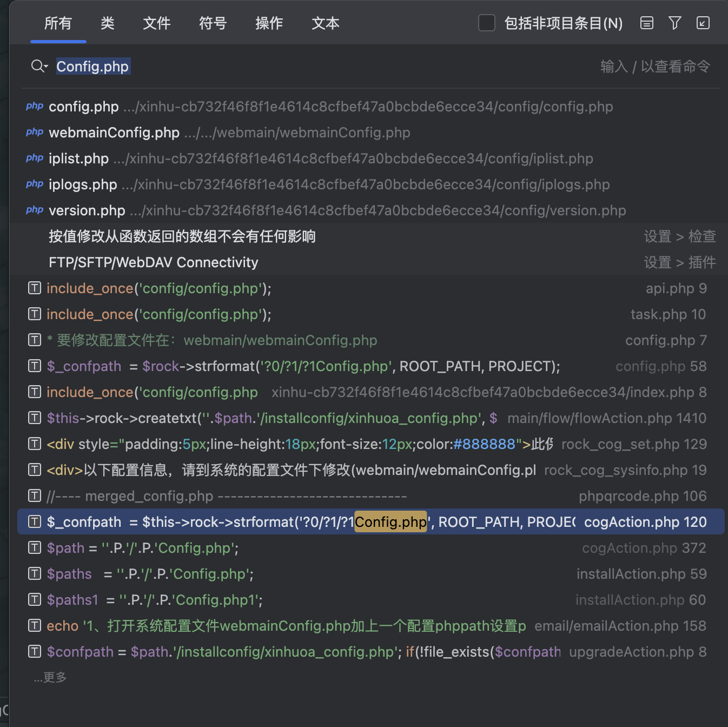Select $path result in cogAction.php 372

[371, 548]
